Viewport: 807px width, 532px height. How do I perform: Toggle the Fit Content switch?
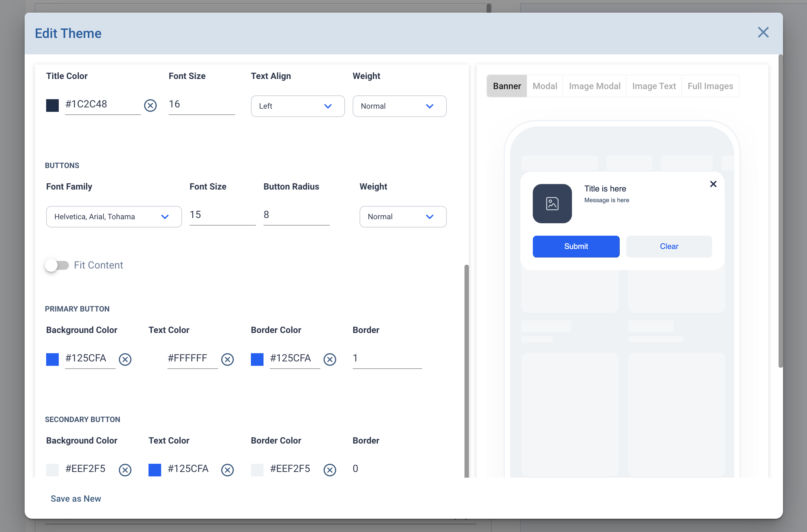coord(57,265)
